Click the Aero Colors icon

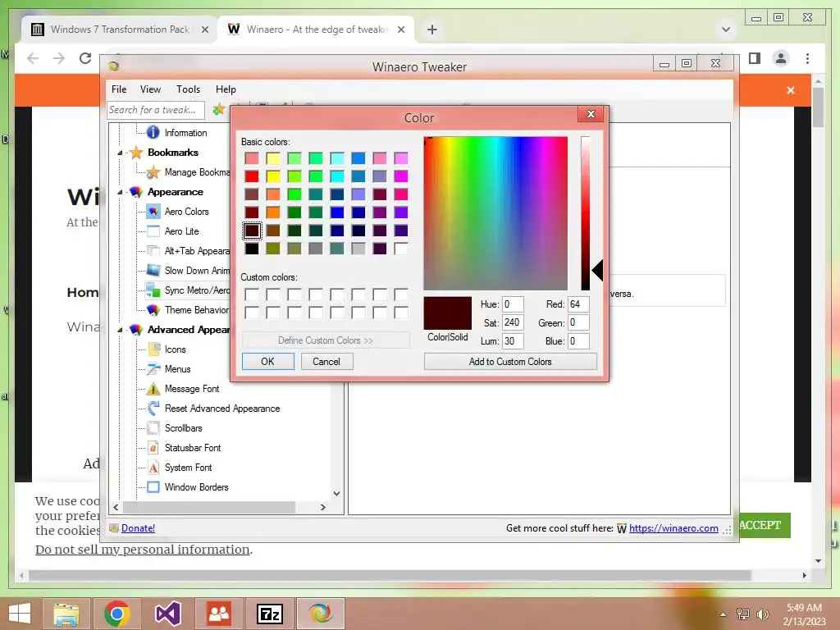tap(153, 212)
